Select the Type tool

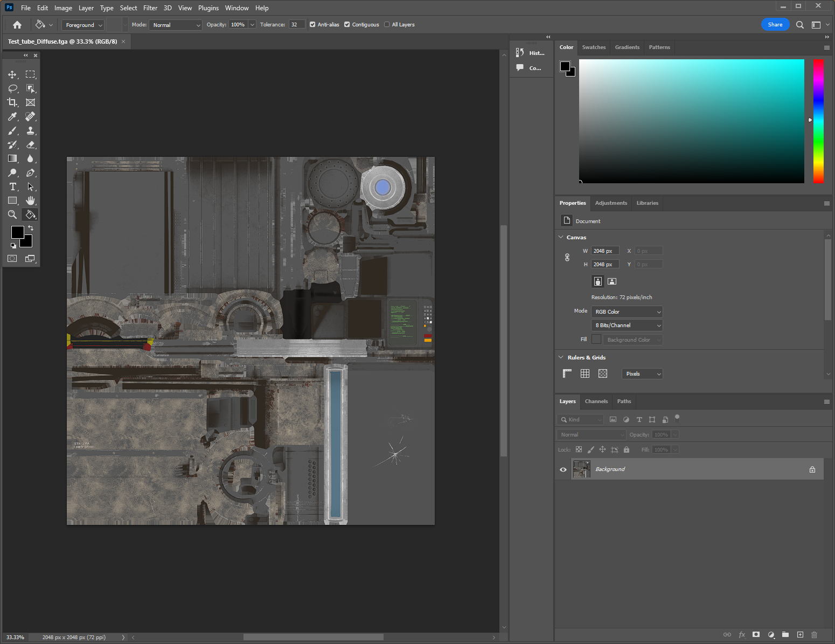click(x=12, y=186)
